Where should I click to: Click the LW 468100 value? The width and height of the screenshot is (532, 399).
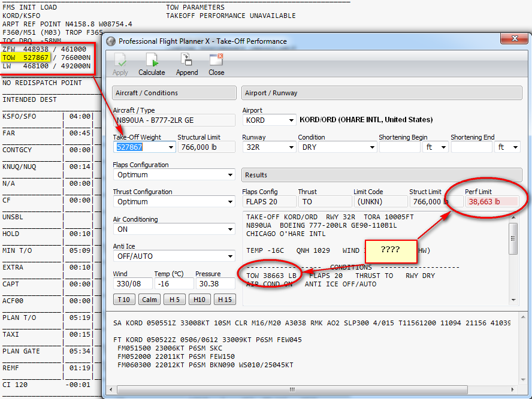[36, 66]
